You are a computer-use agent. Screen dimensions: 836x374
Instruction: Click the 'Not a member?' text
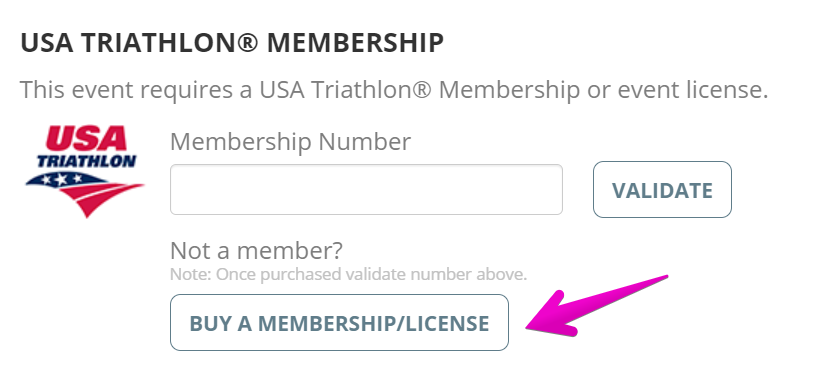(x=256, y=250)
